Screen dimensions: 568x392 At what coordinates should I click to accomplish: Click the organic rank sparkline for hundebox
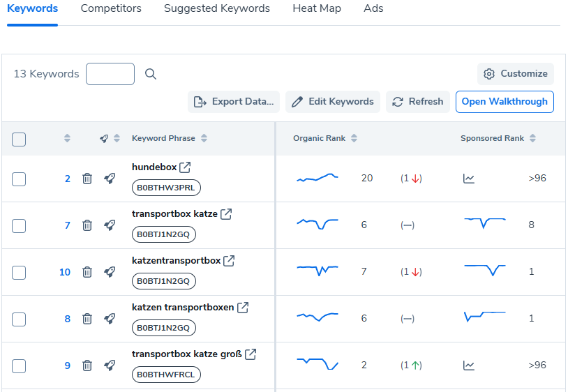[x=317, y=179]
